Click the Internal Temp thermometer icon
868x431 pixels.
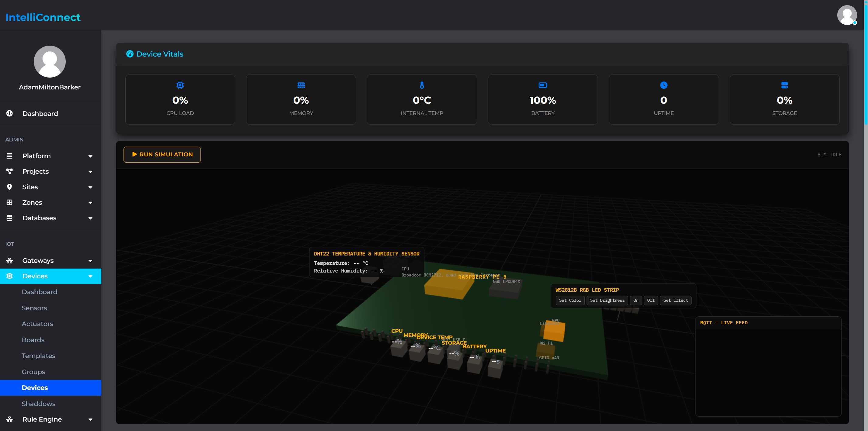click(422, 85)
